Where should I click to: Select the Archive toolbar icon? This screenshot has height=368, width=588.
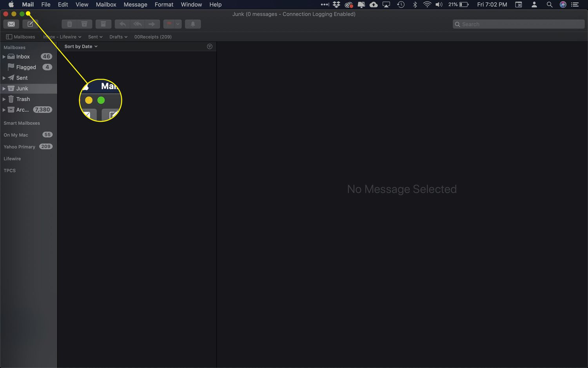(x=103, y=24)
